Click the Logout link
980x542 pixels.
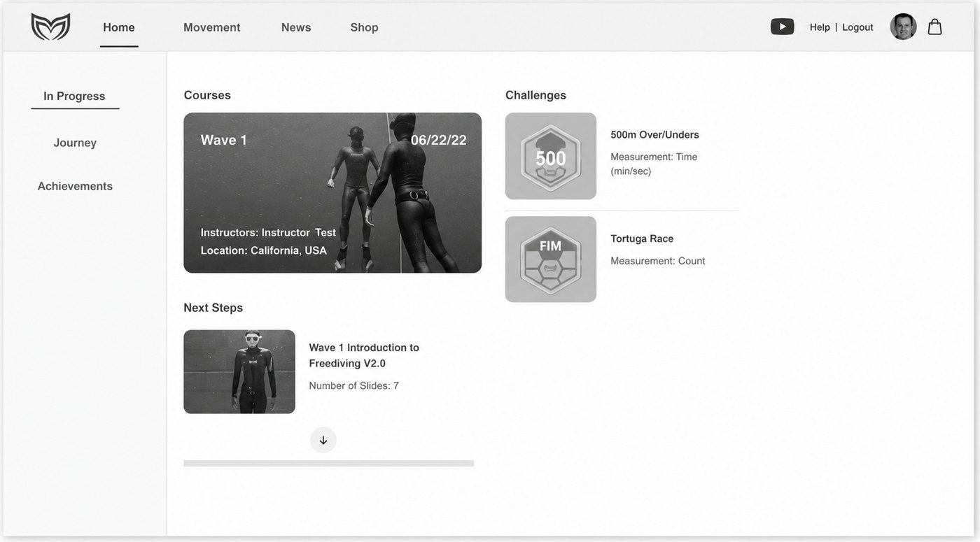pyautogui.click(x=857, y=27)
